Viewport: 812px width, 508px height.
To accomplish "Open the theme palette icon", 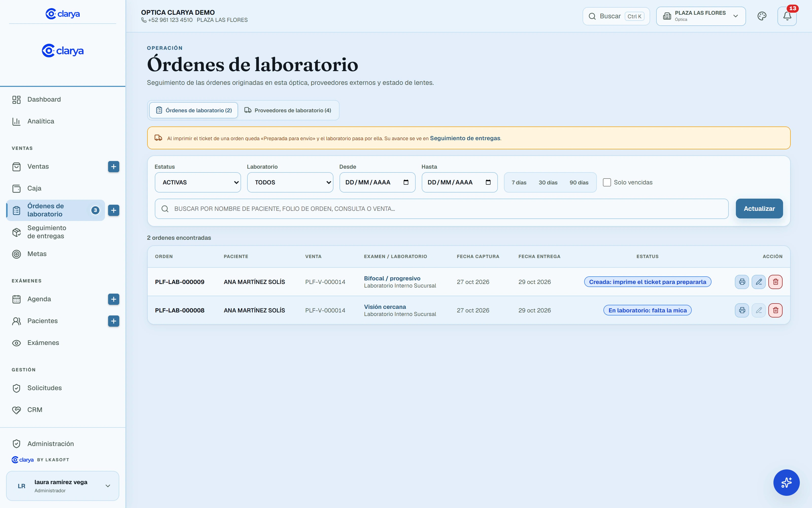I will (762, 16).
